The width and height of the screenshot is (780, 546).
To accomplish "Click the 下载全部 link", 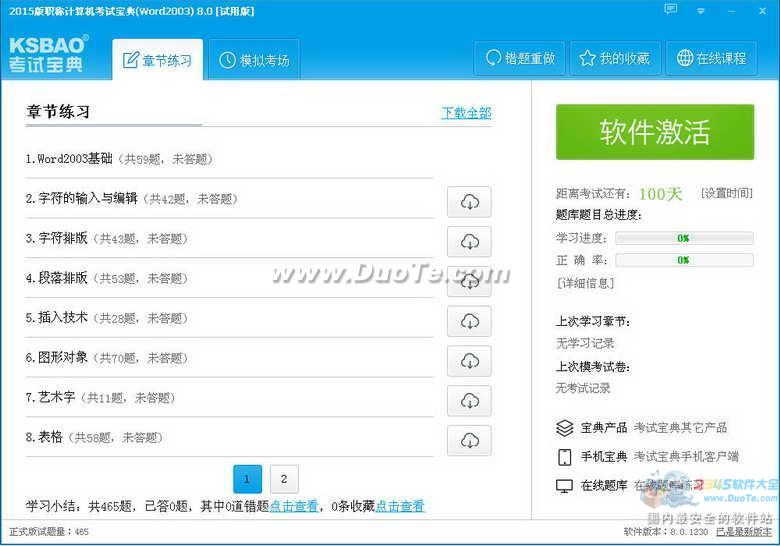I will click(x=466, y=113).
